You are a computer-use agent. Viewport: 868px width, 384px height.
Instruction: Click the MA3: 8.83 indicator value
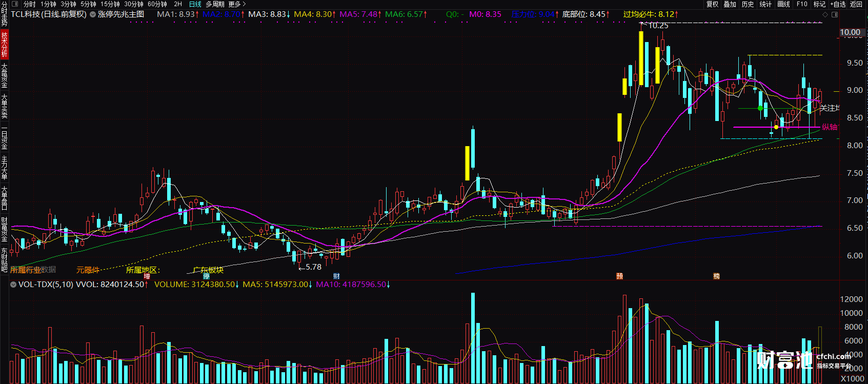tap(269, 14)
